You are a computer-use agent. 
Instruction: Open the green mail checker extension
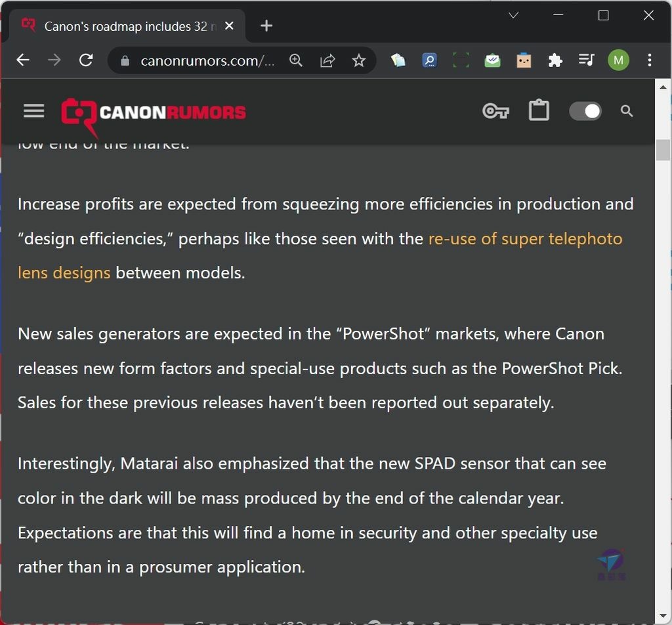coord(492,60)
